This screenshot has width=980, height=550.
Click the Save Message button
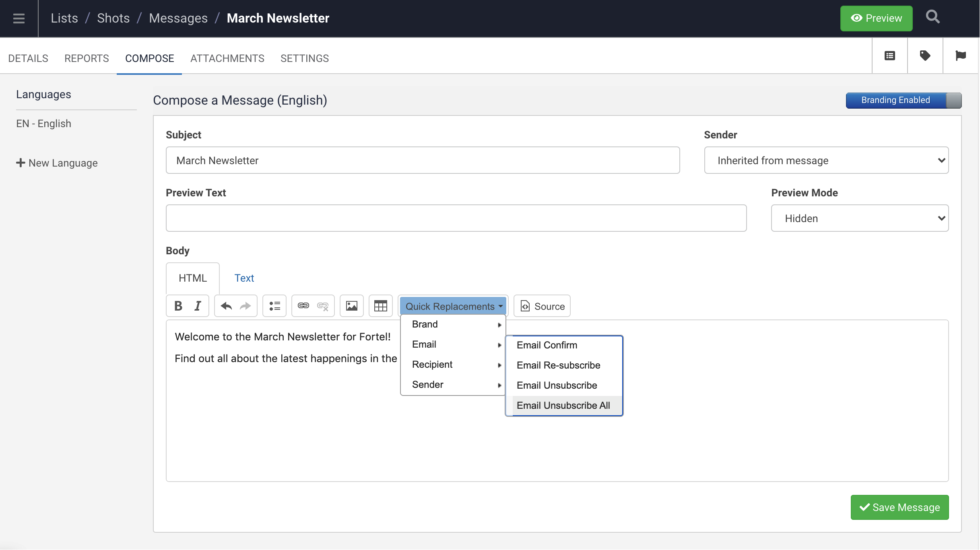click(x=900, y=507)
